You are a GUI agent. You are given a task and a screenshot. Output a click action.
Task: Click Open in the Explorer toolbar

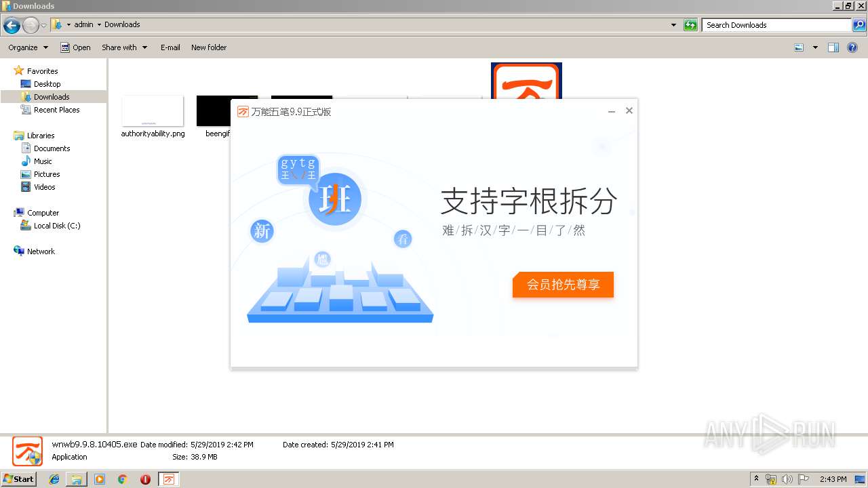pos(75,47)
